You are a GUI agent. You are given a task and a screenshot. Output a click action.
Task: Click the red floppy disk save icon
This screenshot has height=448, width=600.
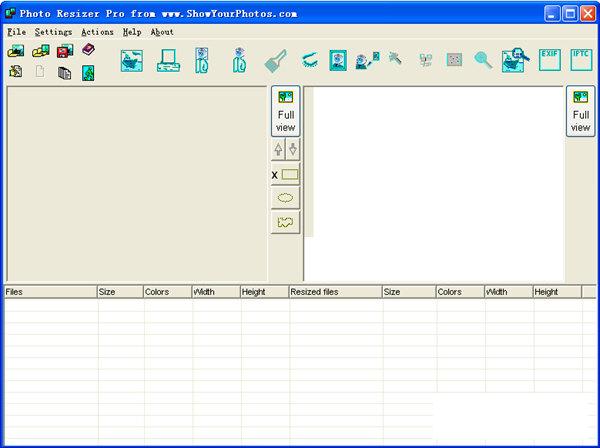tap(65, 51)
